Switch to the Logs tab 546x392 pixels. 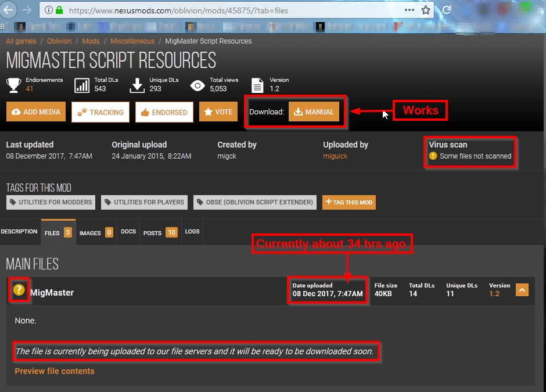coord(192,232)
